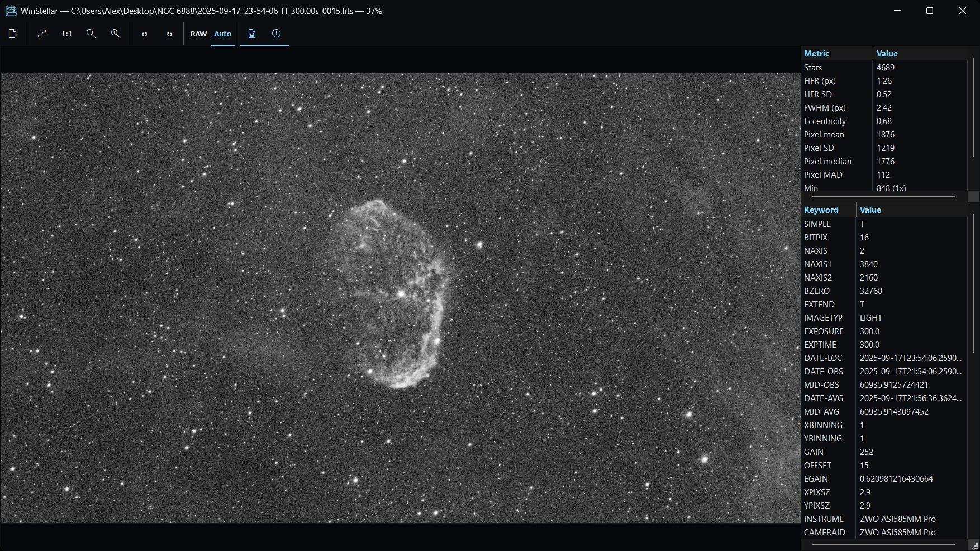
Task: Select the YBINNING keyword row
Action: point(884,438)
